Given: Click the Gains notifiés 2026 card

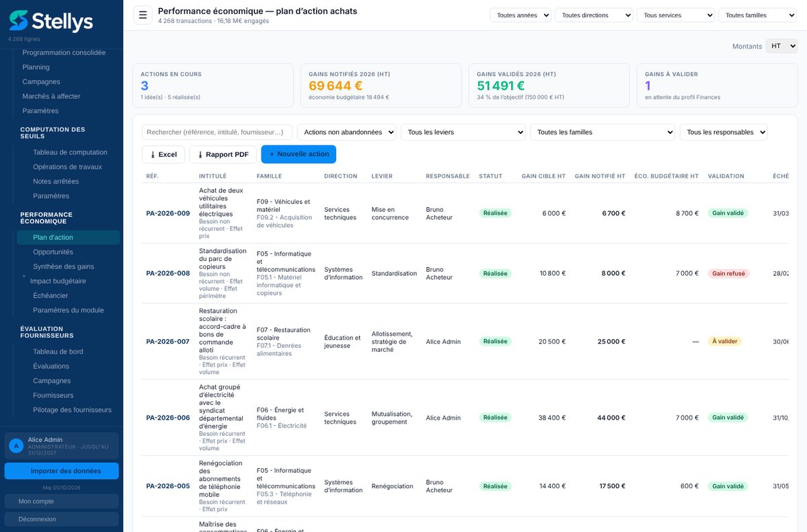Looking at the screenshot, I should point(381,85).
